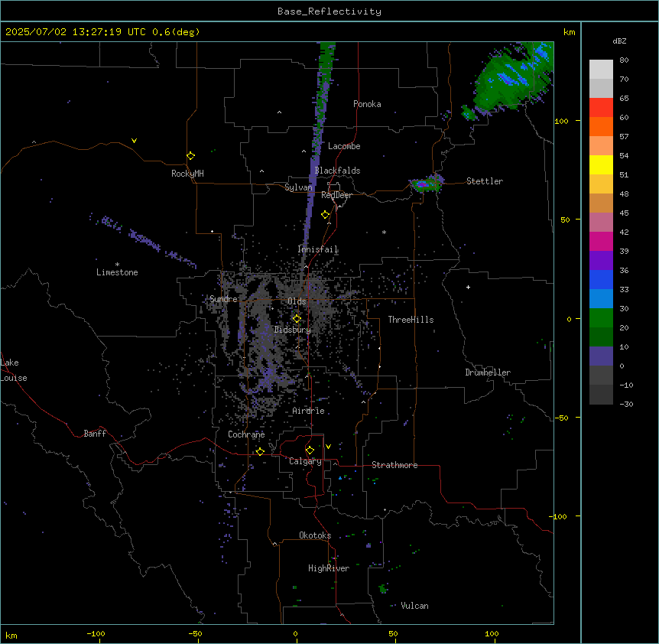This screenshot has height=644, width=659.
Task: Click the orange swatch below red in legend
Action: click(601, 126)
